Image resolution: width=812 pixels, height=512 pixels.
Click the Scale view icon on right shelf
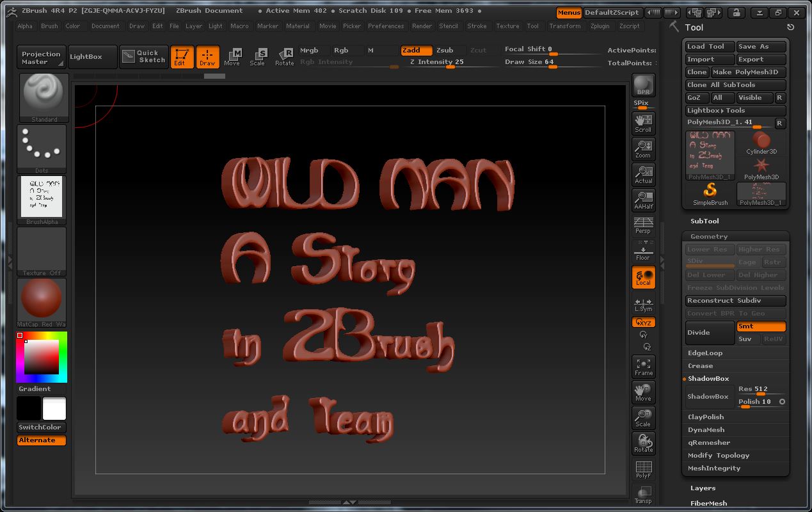pyautogui.click(x=643, y=418)
